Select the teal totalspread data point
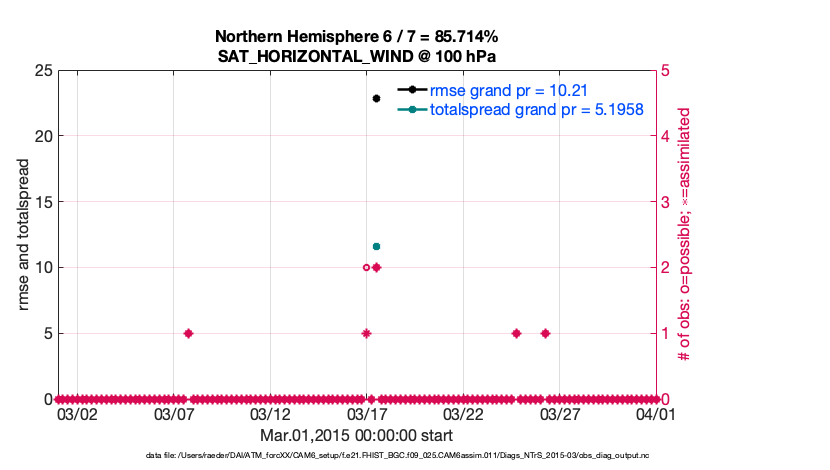This screenshot has width=830, height=470. click(376, 246)
